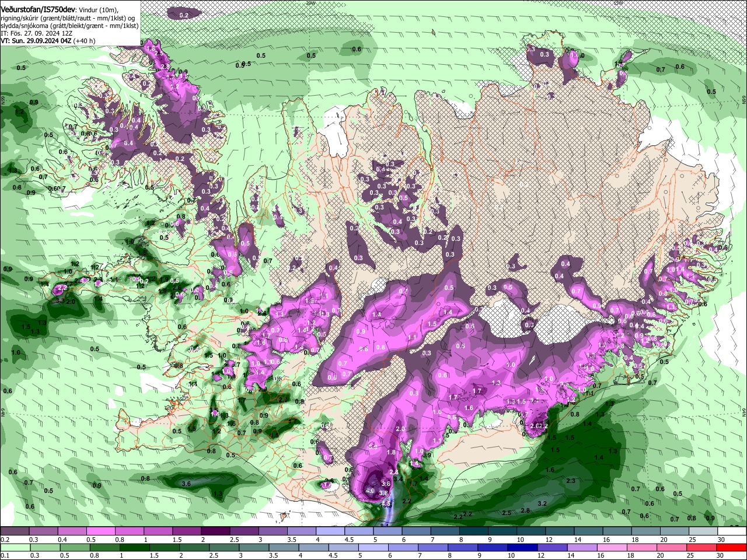Click the '3.5' label in the rain legend row

pos(273,555)
